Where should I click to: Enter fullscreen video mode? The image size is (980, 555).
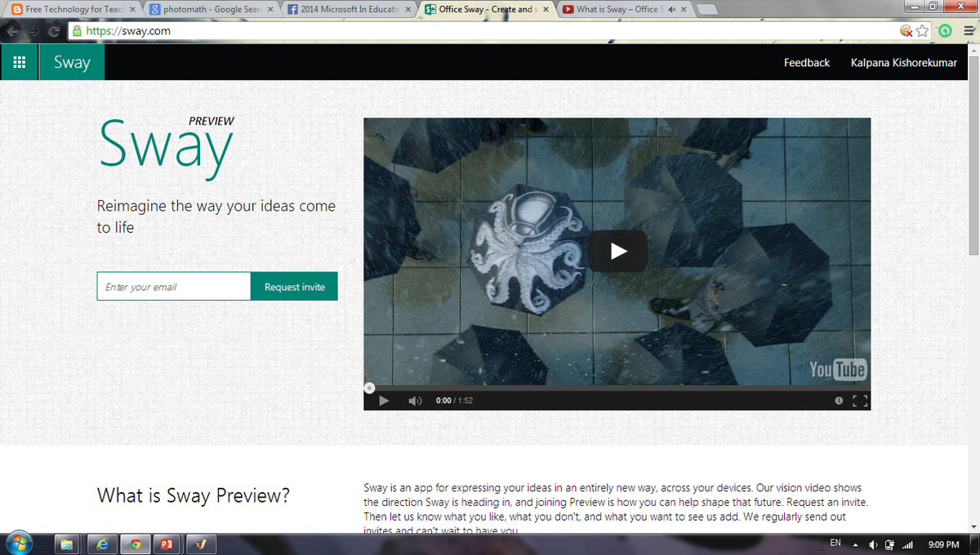pos(858,401)
